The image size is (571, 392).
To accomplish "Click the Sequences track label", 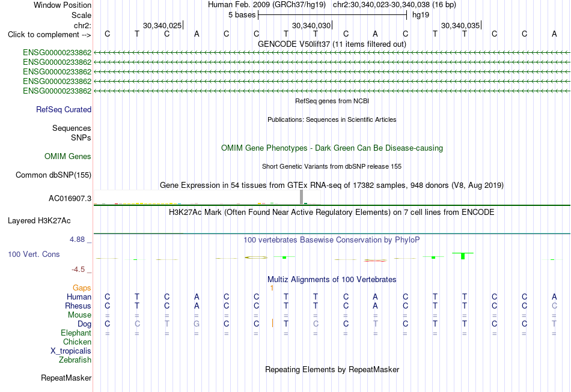I will [x=72, y=128].
